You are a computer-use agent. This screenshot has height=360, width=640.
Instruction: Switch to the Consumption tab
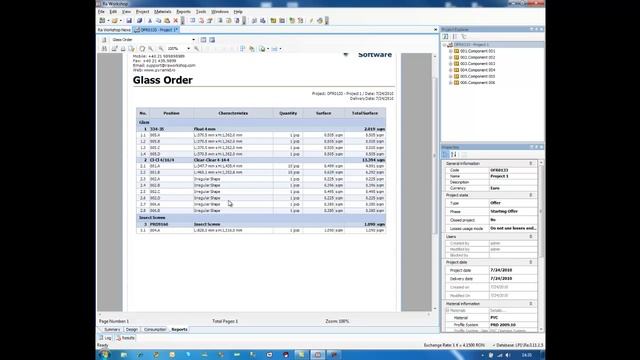pos(155,329)
